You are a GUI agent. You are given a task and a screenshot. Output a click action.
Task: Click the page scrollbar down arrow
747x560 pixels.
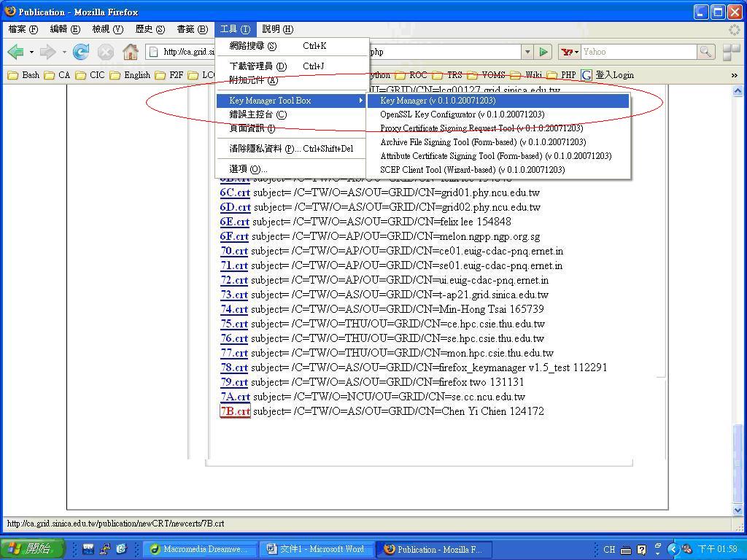tap(738, 510)
